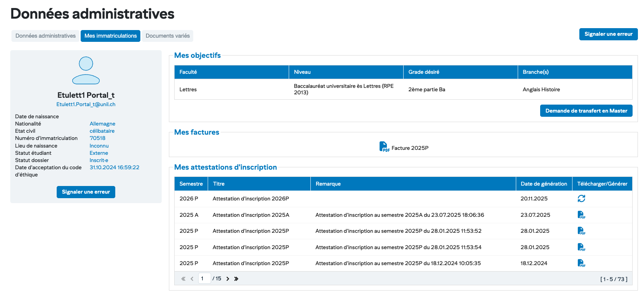Screen dimensions: 644x302
Task: Click the user profile avatar
Action: [86, 70]
